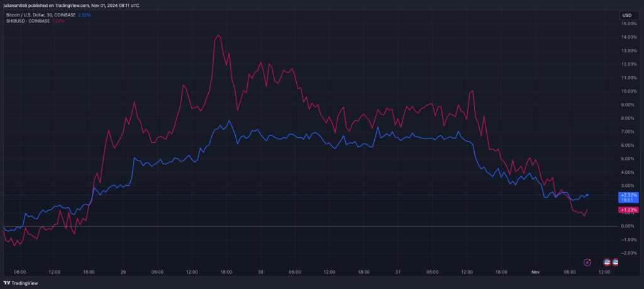The height and width of the screenshot is (289, 644).
Task: Click the 11.00% scale label
Action: tap(630, 77)
